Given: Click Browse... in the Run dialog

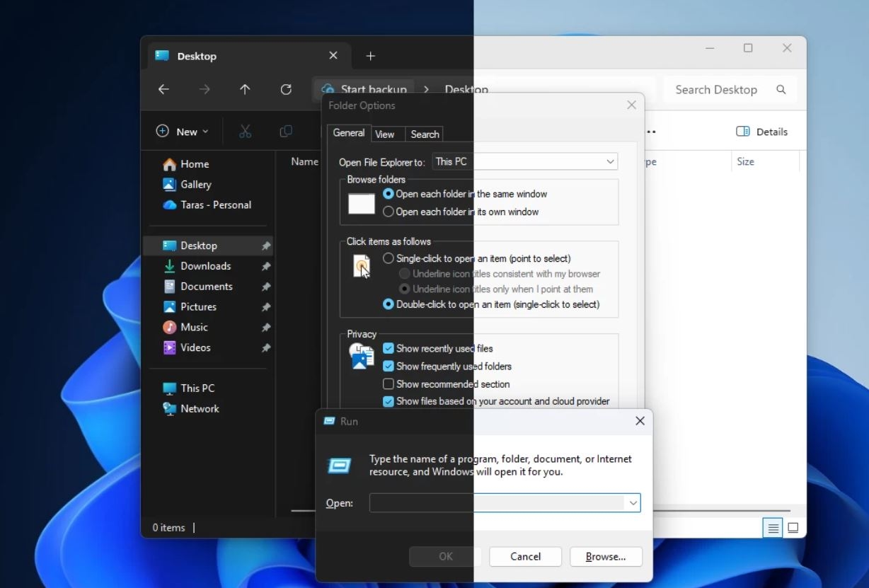Looking at the screenshot, I should [606, 557].
